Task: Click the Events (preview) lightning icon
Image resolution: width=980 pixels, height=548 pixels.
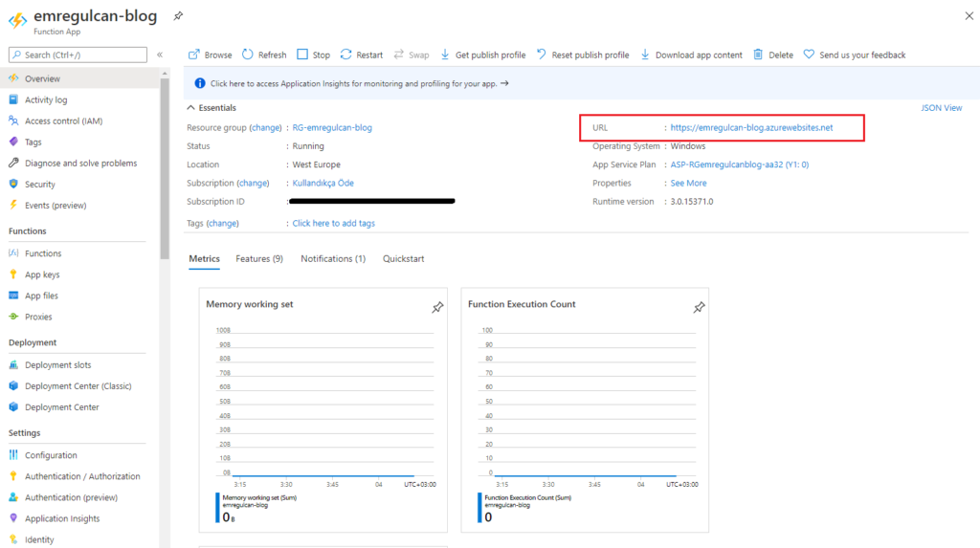Action: pos(13,205)
